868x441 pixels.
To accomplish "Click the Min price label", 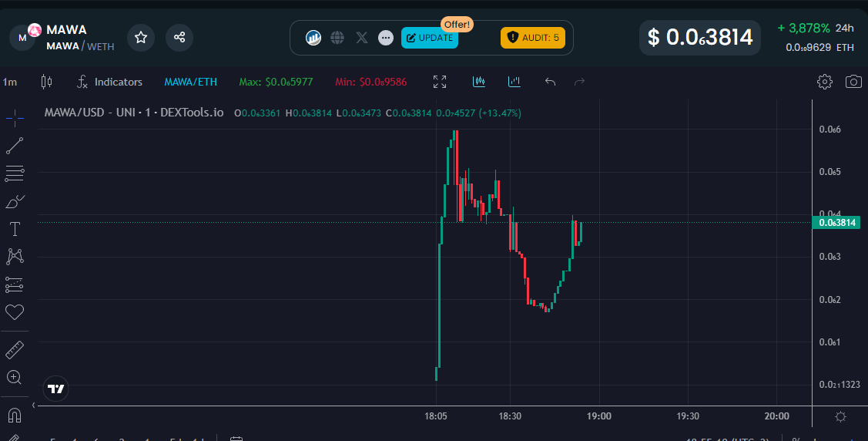I will point(371,82).
